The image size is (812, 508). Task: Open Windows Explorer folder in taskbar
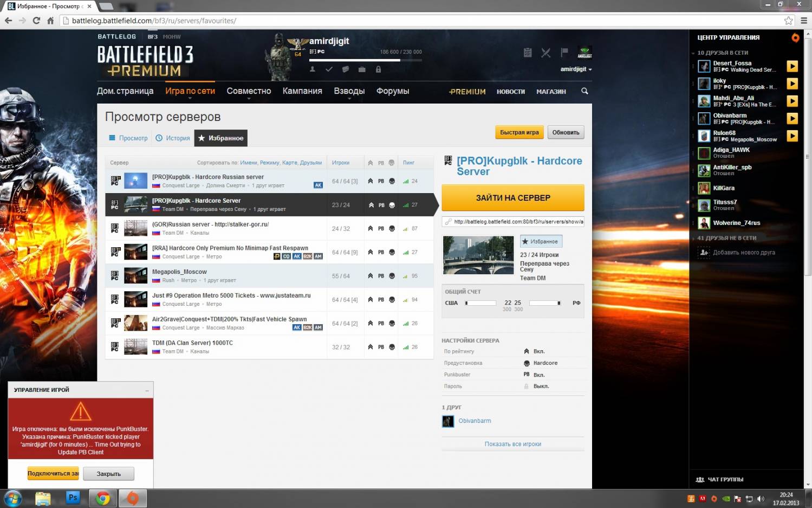[x=43, y=498]
